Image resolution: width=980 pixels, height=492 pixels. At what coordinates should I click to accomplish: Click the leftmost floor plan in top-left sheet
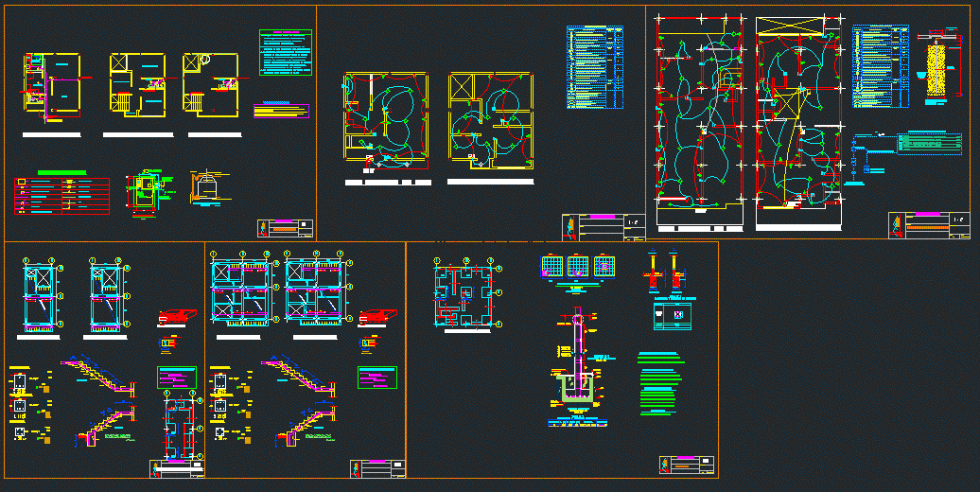52,86
